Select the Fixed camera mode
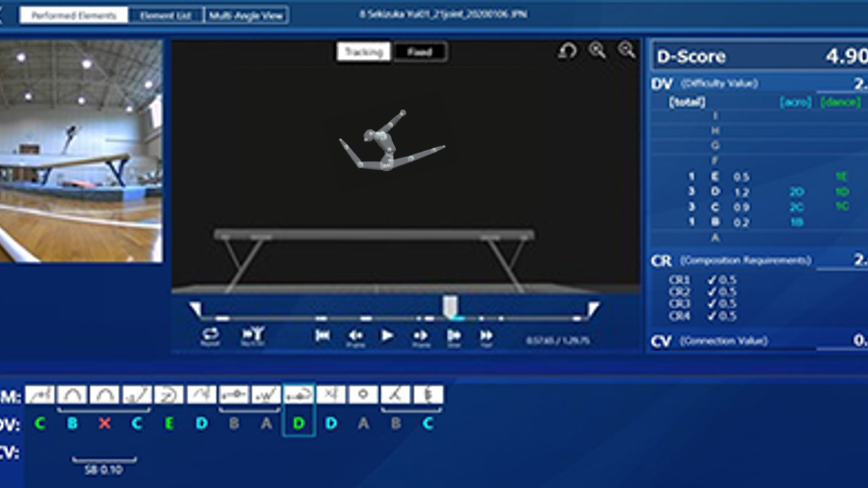The width and height of the screenshot is (868, 488). click(420, 52)
